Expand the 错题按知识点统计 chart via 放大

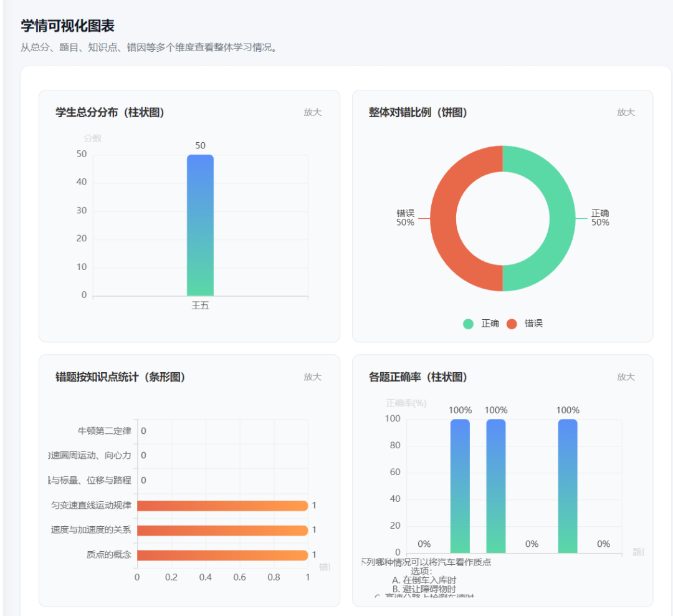tap(312, 377)
